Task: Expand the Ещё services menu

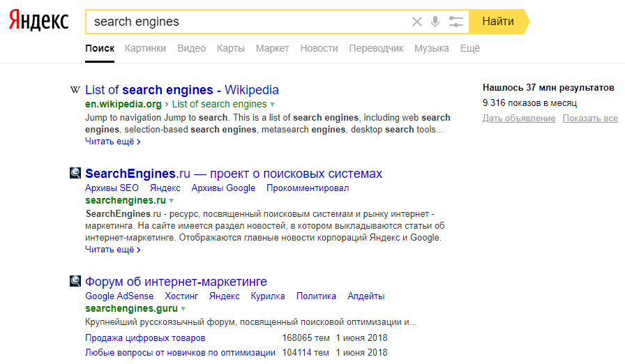Action: pos(470,48)
